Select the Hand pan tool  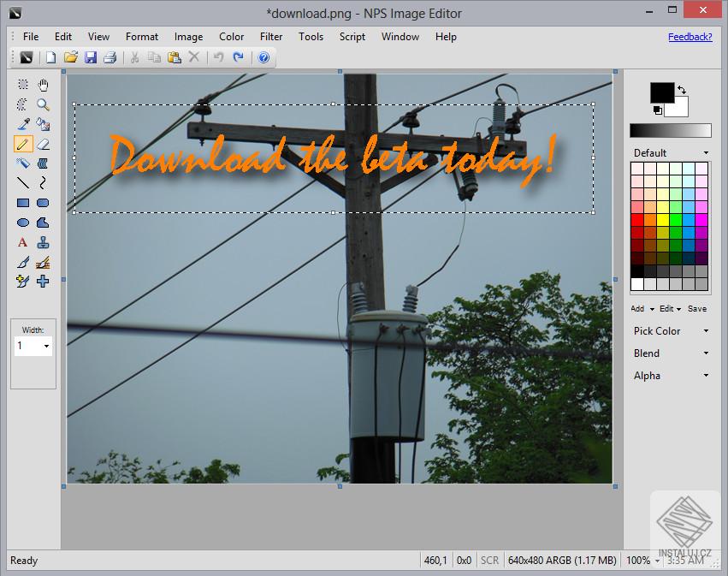click(43, 85)
